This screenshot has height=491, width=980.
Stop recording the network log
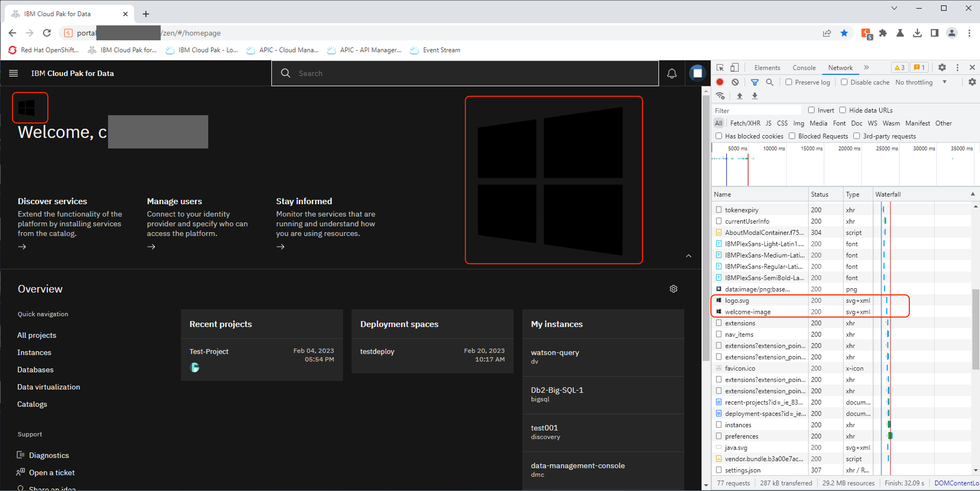point(720,82)
